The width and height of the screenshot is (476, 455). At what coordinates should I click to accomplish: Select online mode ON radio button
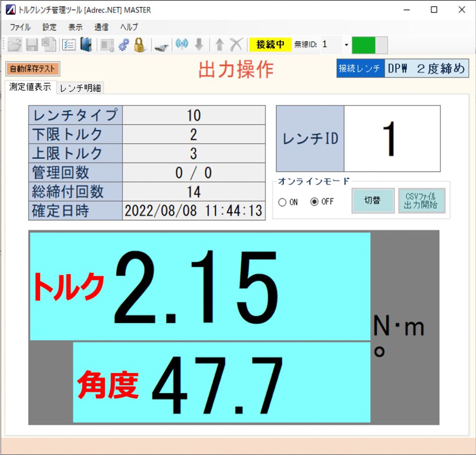coord(282,202)
